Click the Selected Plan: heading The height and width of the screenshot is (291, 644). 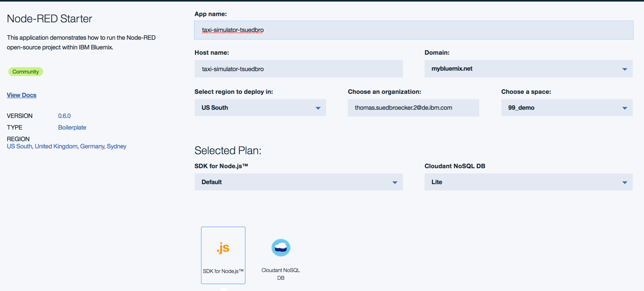(x=228, y=150)
